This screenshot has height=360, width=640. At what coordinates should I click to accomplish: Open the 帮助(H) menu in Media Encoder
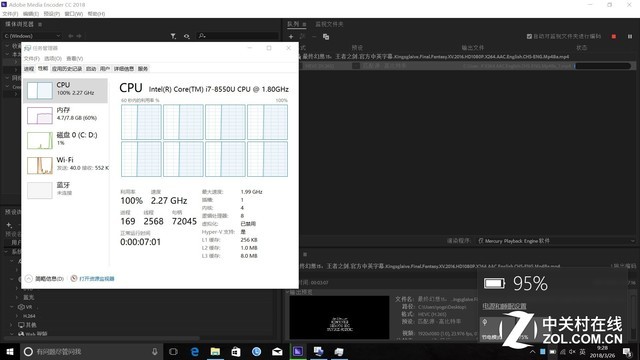pos(96,13)
